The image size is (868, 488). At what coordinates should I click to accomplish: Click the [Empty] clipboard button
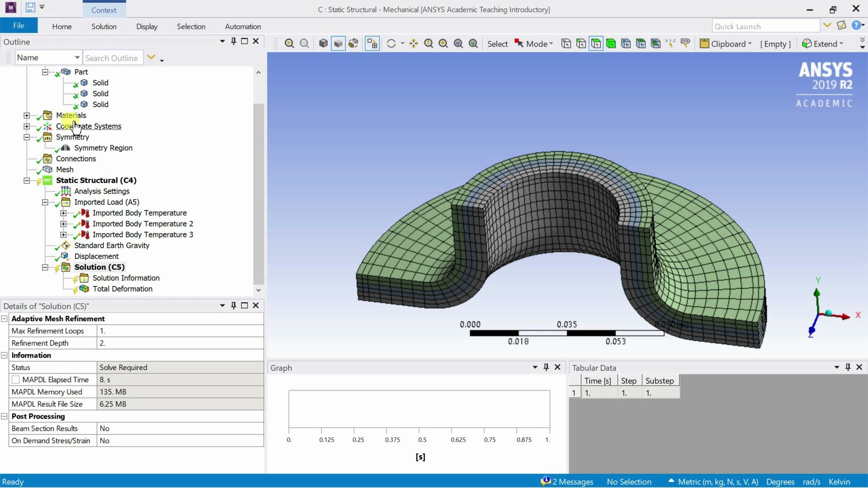[x=775, y=44]
